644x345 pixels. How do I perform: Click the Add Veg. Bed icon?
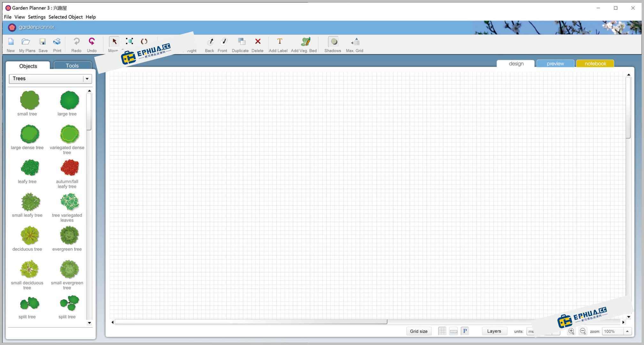(305, 42)
